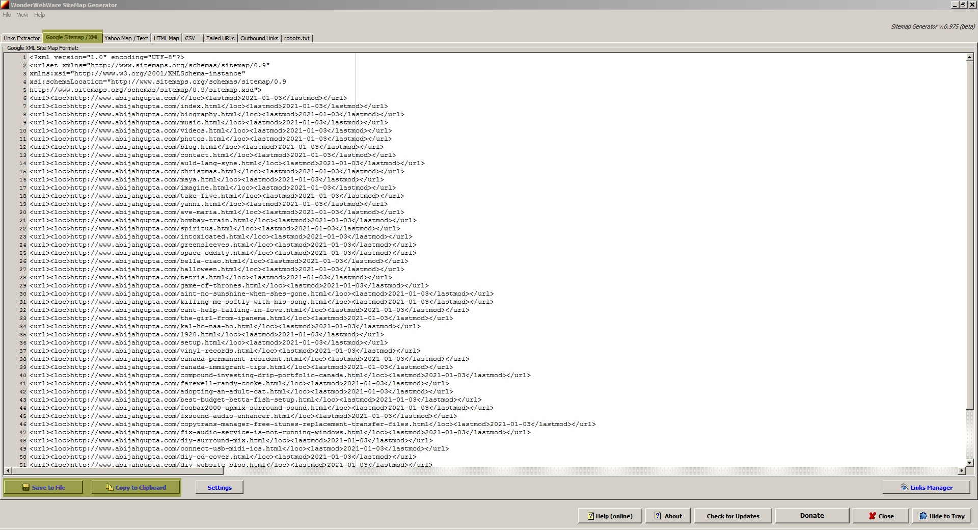Select the space-oddity.html URL line
Viewport: 980px width, 530px height.
click(223, 253)
